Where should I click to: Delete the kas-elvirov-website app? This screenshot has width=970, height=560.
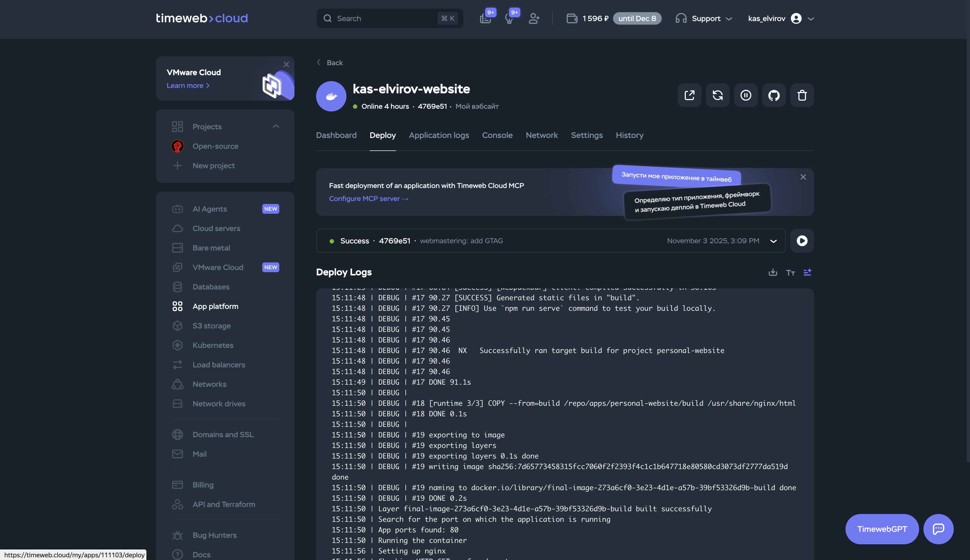802,95
